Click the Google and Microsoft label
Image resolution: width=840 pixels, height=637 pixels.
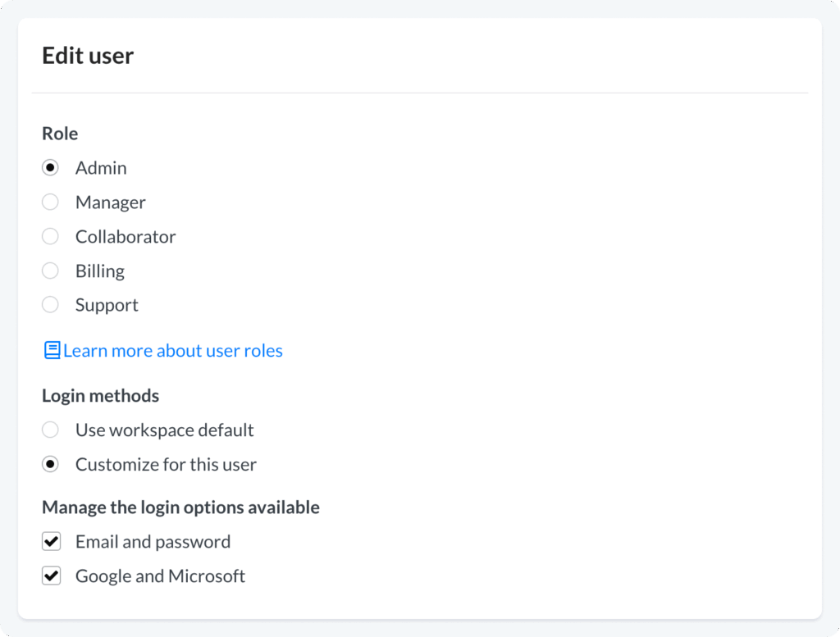pos(160,576)
